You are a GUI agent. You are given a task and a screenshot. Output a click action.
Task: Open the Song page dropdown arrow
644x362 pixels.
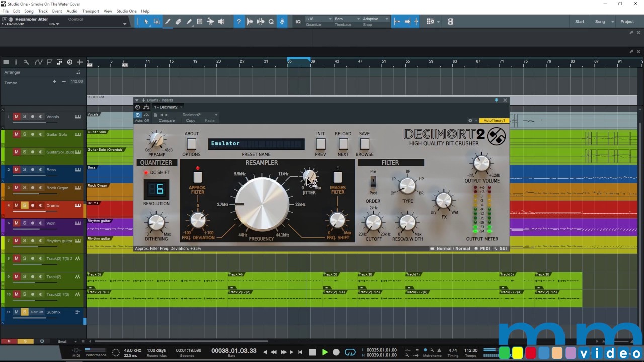coord(612,22)
